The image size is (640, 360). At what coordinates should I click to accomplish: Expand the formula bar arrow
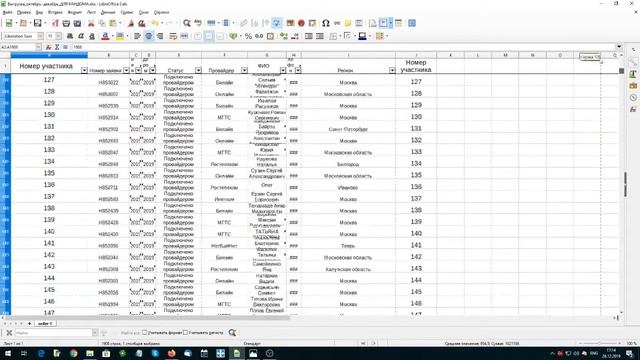619,47
